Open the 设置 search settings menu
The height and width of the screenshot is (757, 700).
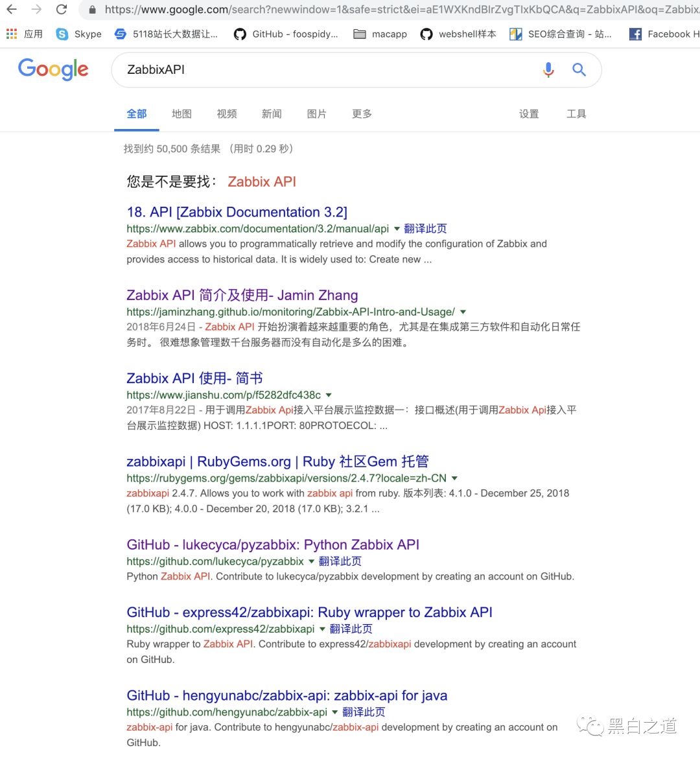click(529, 114)
